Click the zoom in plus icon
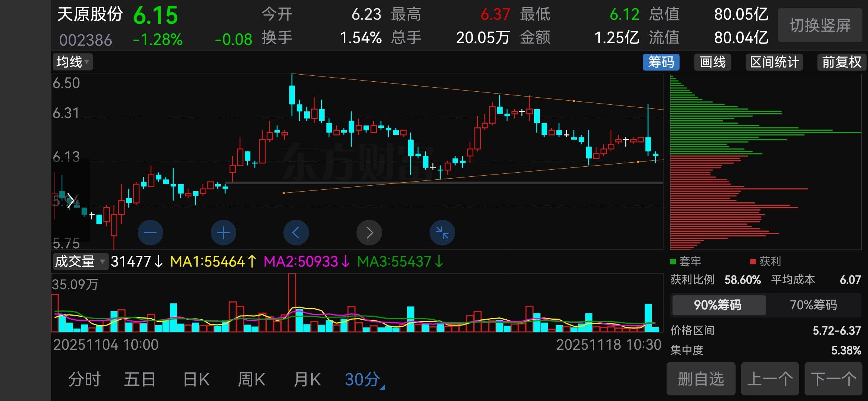 223,233
